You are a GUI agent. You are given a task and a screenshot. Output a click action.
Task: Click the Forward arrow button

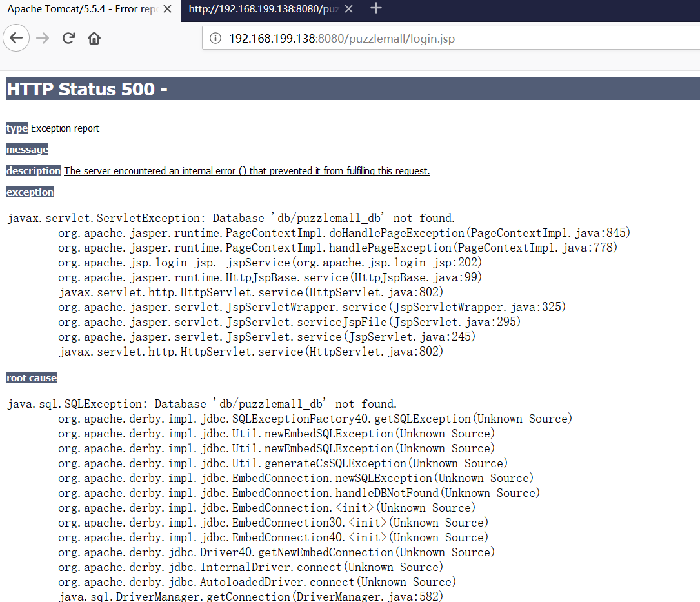coord(43,38)
